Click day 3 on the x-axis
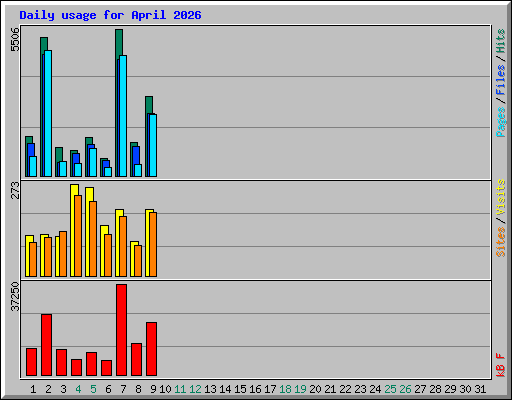512x400 pixels. 63,389
